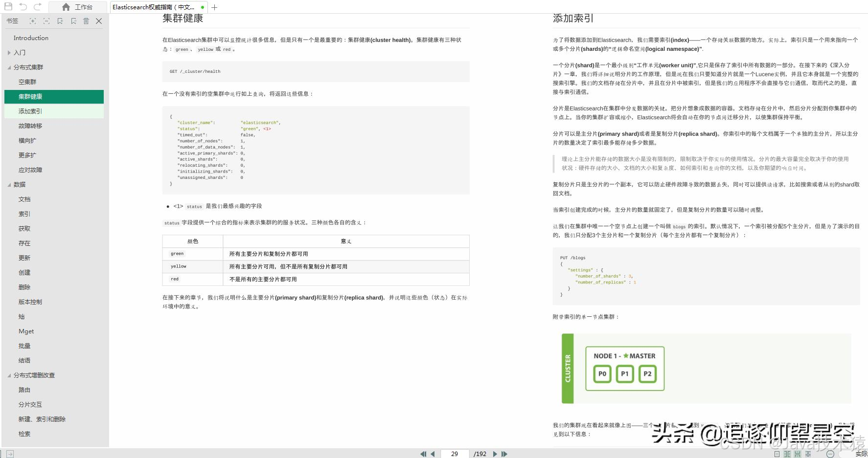The height and width of the screenshot is (458, 868).
Task: Expand the 入门 section in the sidebar
Action: (9, 52)
